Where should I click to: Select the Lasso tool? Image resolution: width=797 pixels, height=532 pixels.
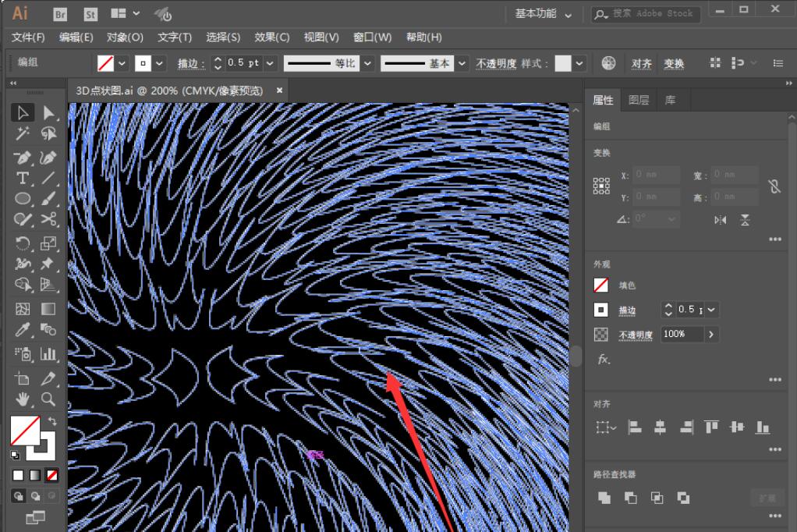[x=48, y=133]
